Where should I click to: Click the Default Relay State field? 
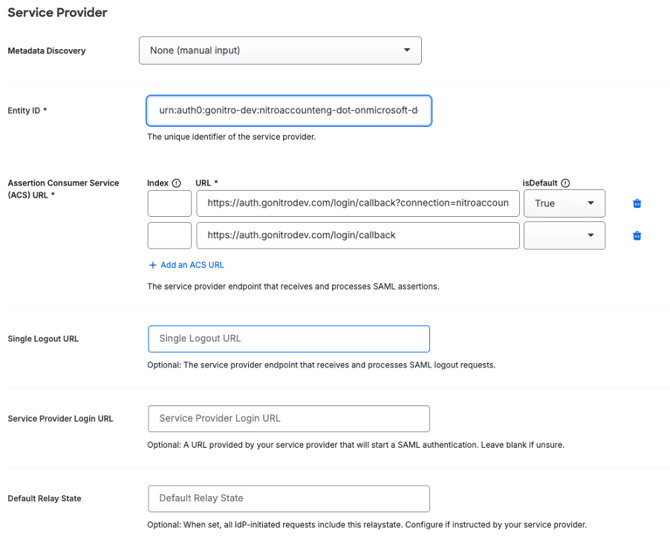coord(289,498)
